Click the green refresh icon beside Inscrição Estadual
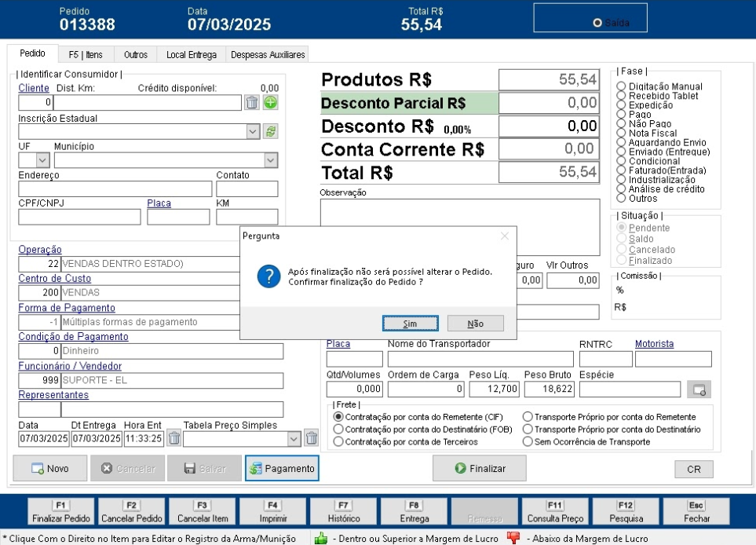The image size is (756, 545). pyautogui.click(x=271, y=131)
